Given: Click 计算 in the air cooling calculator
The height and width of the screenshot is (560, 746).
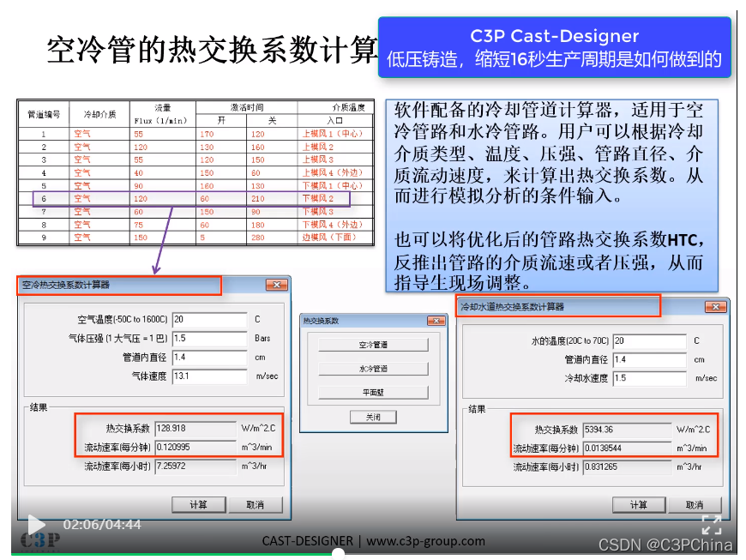Looking at the screenshot, I should pyautogui.click(x=198, y=505).
